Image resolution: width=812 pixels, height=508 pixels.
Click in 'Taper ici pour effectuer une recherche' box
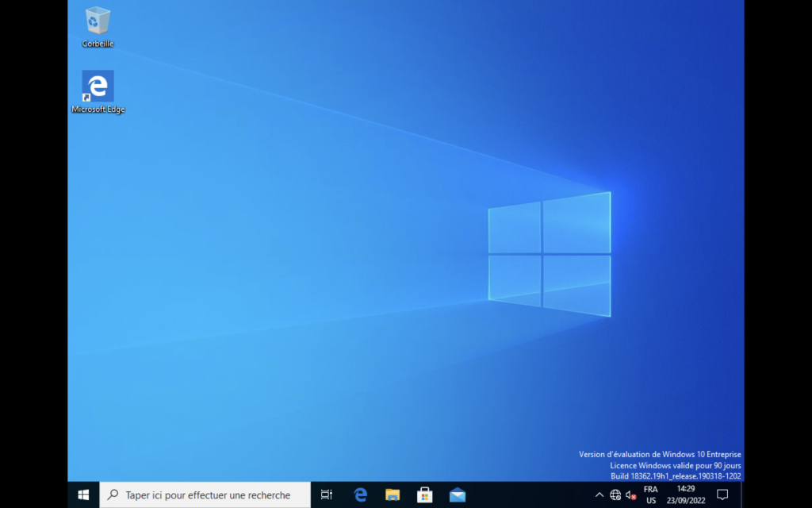208,495
